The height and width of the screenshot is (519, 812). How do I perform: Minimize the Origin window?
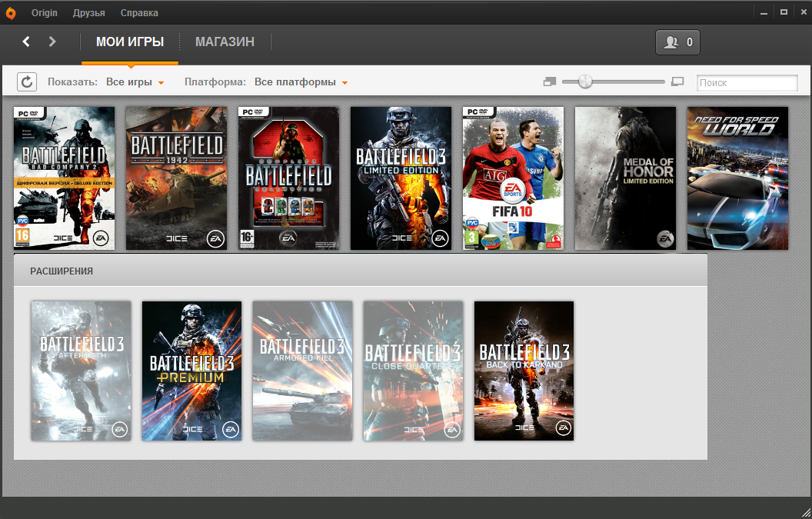click(x=764, y=12)
